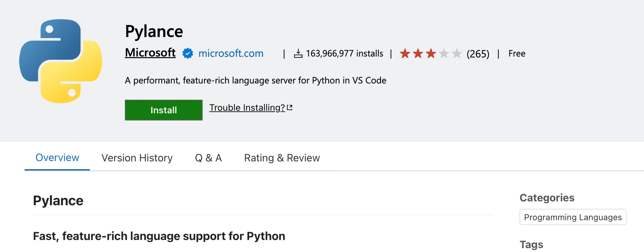Image resolution: width=644 pixels, height=252 pixels.
Task: Click the download installs icon
Action: coord(298,53)
